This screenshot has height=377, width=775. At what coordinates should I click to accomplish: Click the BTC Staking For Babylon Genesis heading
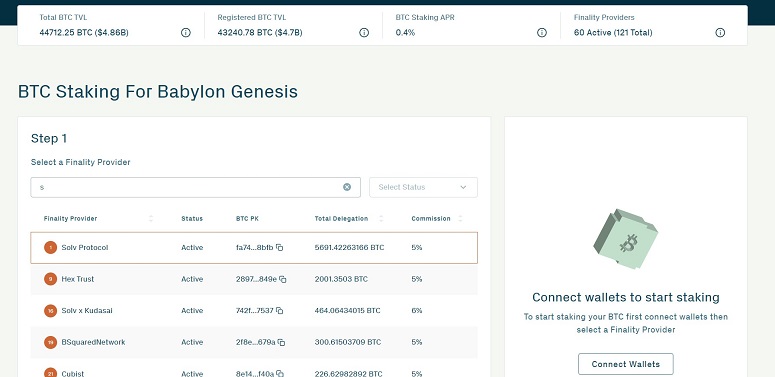coord(158,92)
